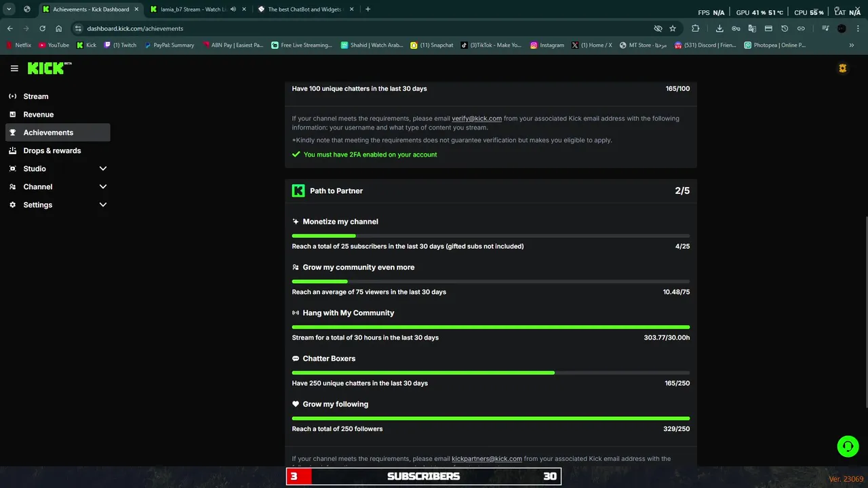Click the Grow my community progress bar
The image size is (868, 488).
[491, 281]
